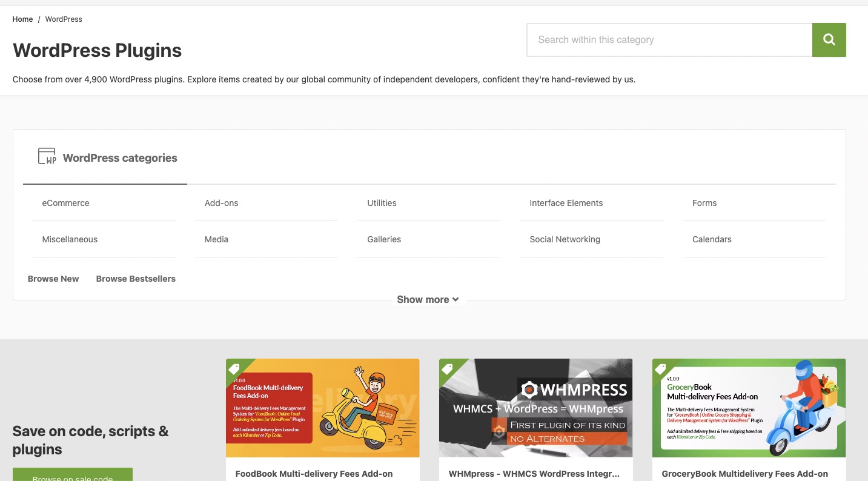Click the WordPress Plugins heading

click(97, 50)
